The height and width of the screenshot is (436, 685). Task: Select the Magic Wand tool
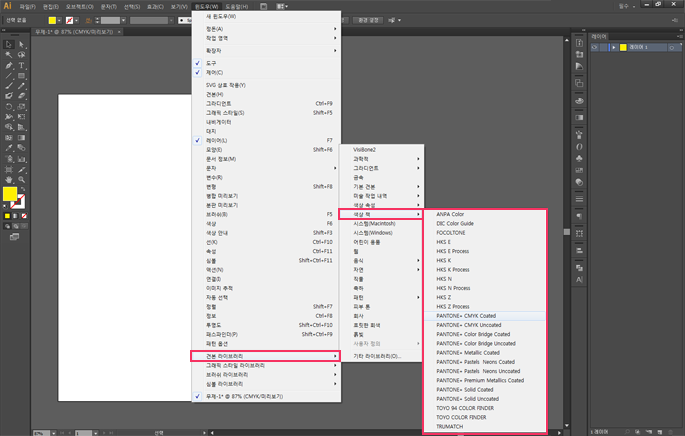8,55
